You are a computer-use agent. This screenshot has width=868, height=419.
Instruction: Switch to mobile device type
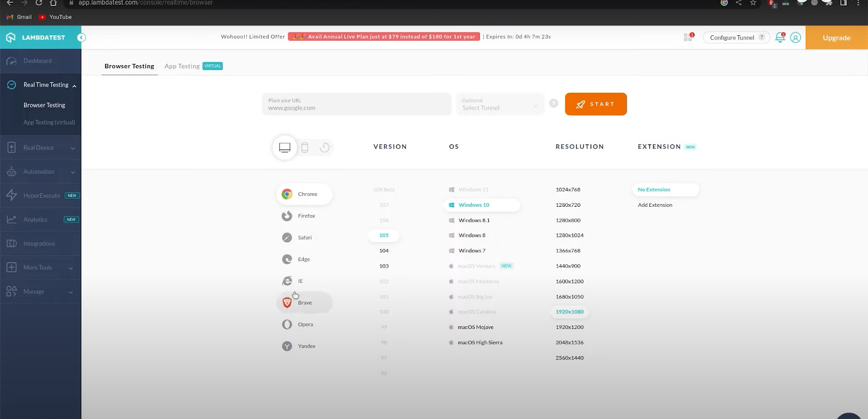click(x=305, y=147)
